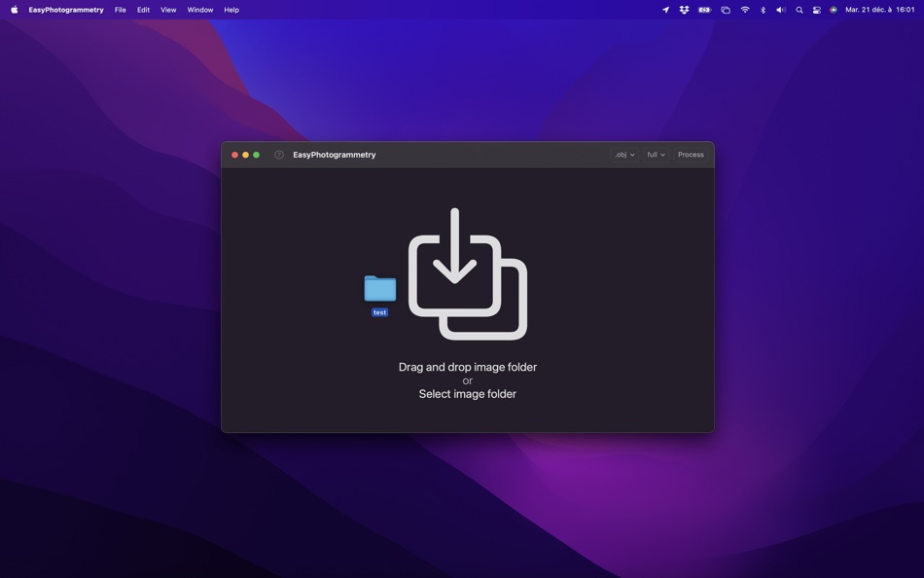Open the View menu
Screen dimensions: 924x578
tap(168, 10)
